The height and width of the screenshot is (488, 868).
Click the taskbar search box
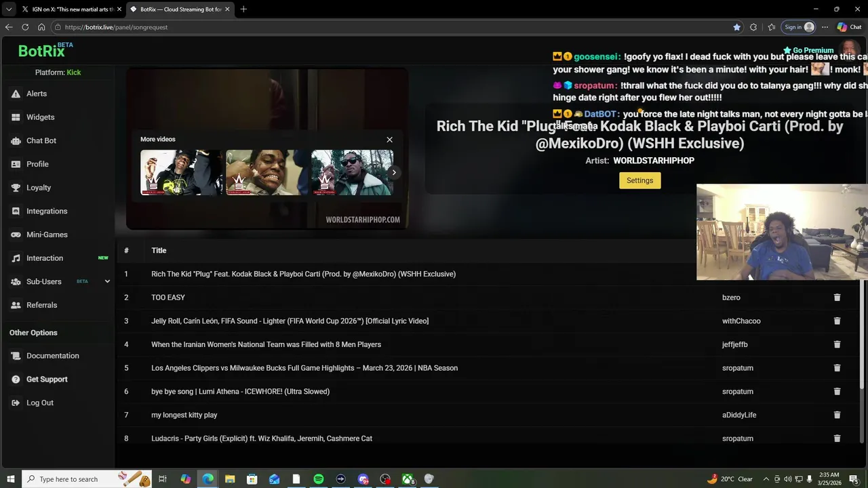[x=87, y=479]
